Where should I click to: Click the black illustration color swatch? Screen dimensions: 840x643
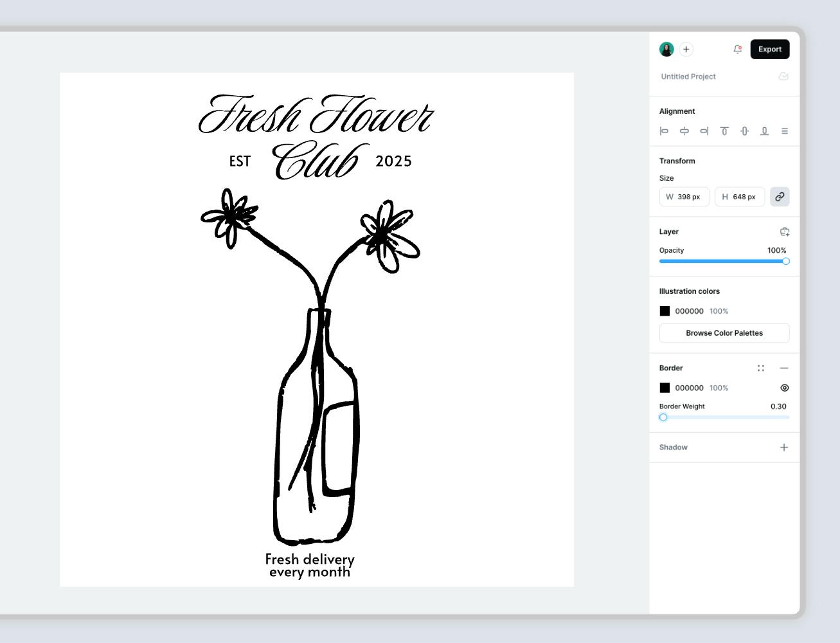tap(665, 311)
